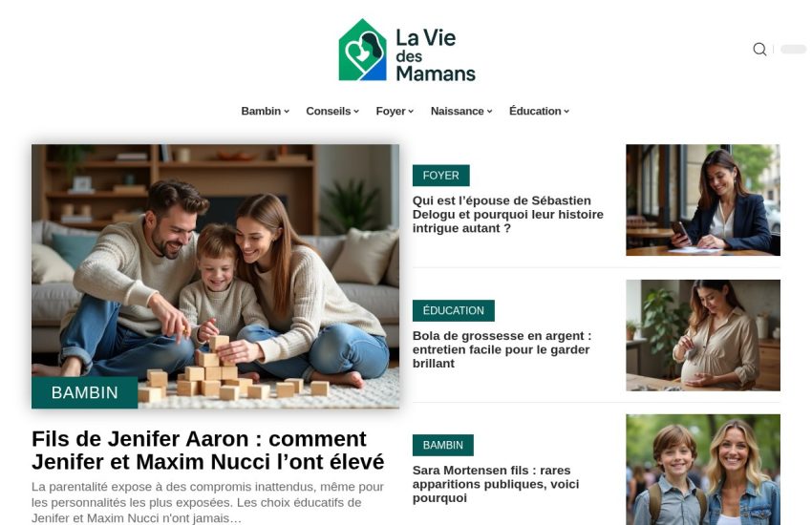Open the Naissance menu item
812x525 pixels.
click(461, 112)
